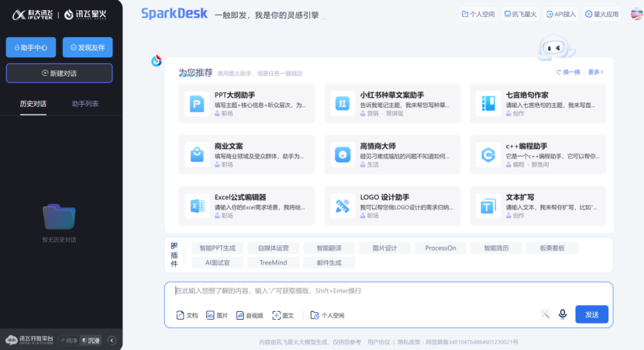
Task: Upload a 文档 document file
Action: coord(187,315)
